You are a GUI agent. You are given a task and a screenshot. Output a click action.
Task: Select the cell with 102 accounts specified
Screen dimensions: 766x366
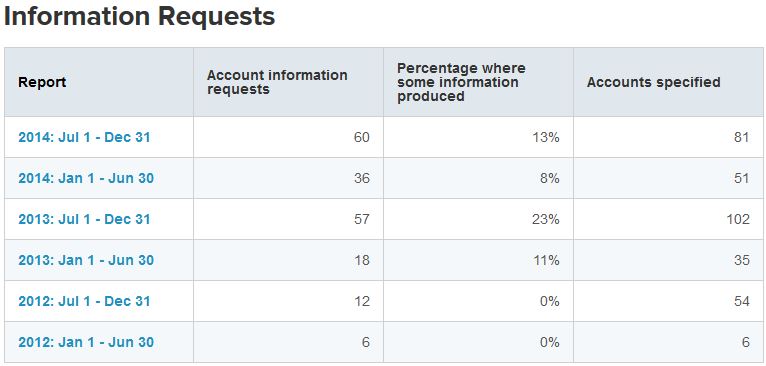point(668,219)
